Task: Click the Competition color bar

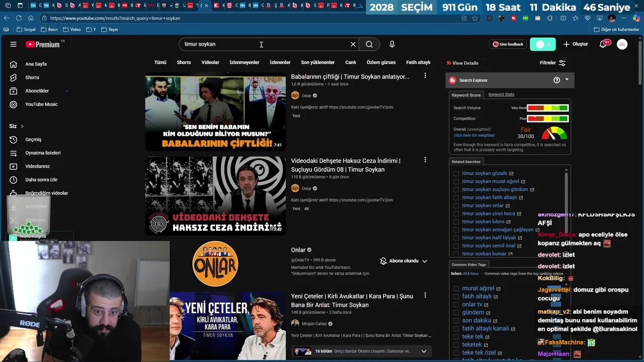Action: tap(547, 119)
